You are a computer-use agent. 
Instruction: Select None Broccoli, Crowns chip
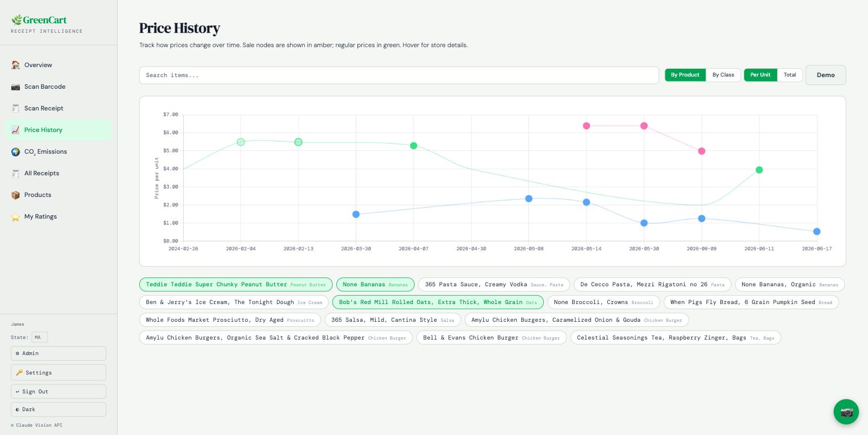(x=603, y=302)
